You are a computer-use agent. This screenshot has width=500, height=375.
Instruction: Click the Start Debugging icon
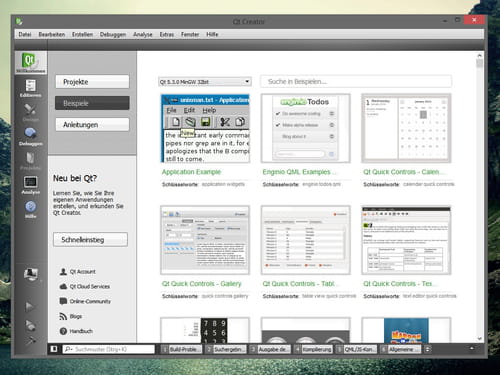point(30,325)
